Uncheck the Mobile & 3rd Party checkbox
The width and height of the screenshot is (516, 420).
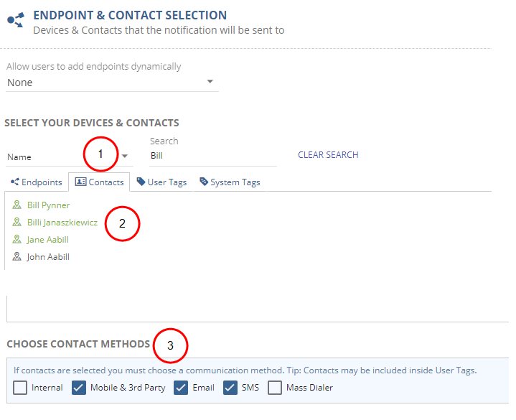pos(79,388)
